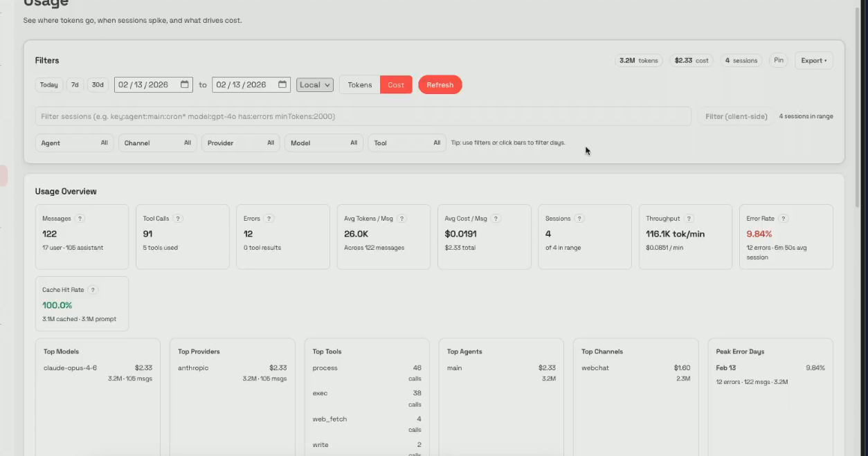Image resolution: width=868 pixels, height=456 pixels.
Task: Switch display to Tokens mode
Action: click(359, 85)
